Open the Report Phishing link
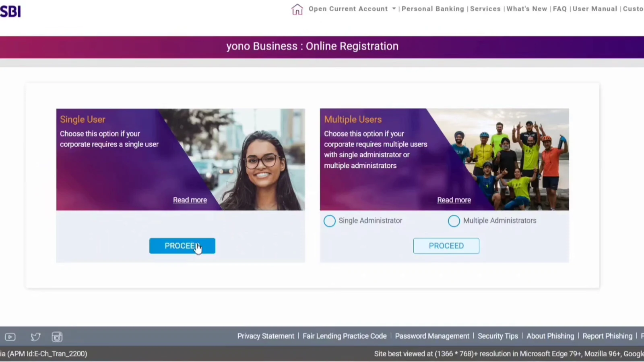 [x=607, y=336]
